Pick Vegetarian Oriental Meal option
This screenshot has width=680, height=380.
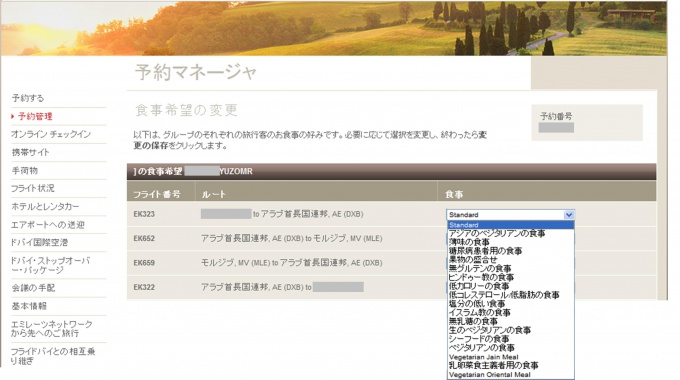click(x=490, y=375)
